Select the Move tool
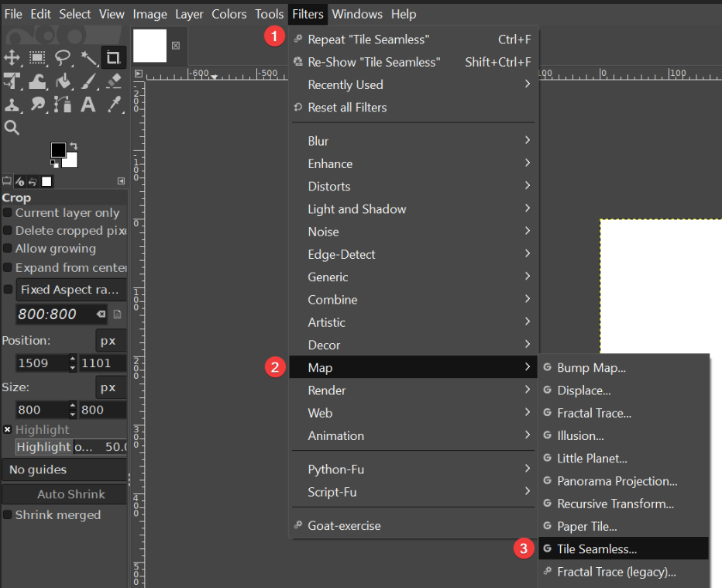This screenshot has width=722, height=588. pyautogui.click(x=12, y=57)
